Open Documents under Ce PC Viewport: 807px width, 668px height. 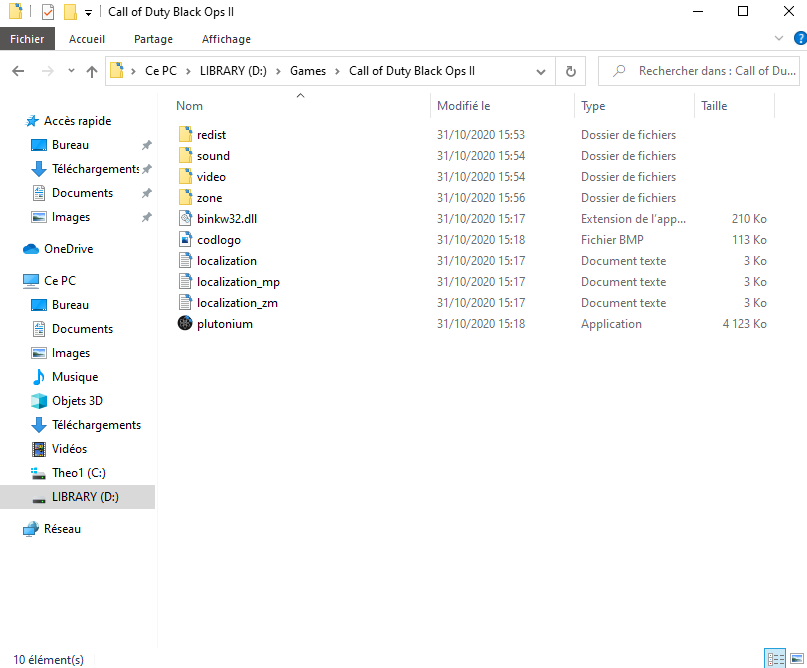[73, 328]
